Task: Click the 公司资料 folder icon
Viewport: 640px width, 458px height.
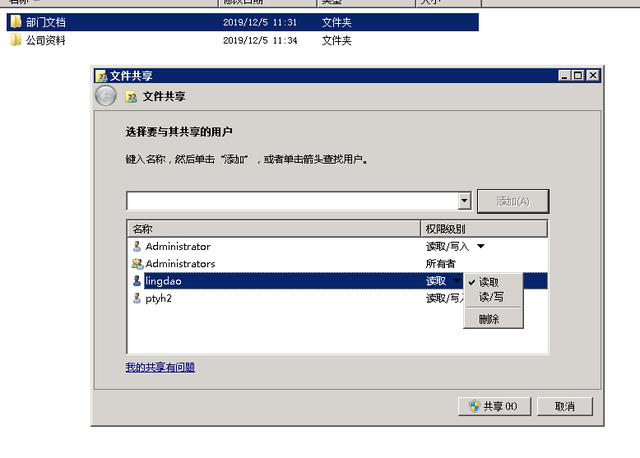Action: click(16, 40)
